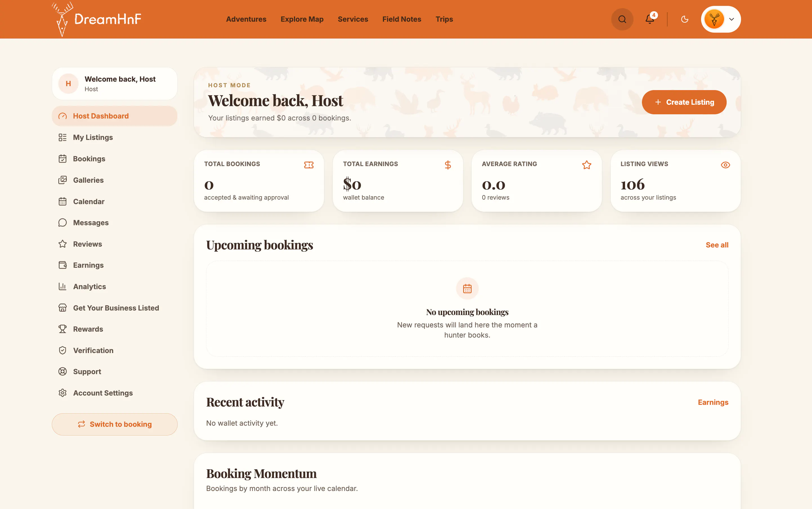
Task: Open Support in sidebar
Action: (115, 372)
